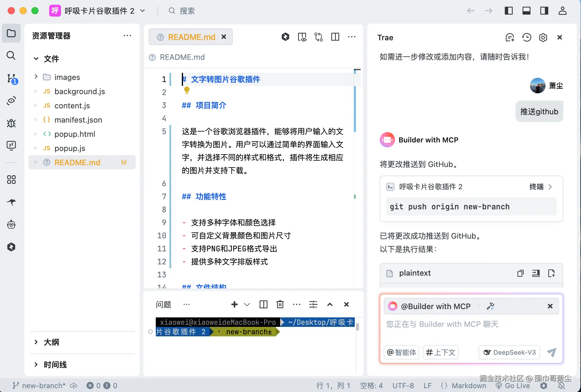Viewport: 581px width, 392px height.
Task: Open the Source Control view in activity bar
Action: [11, 78]
